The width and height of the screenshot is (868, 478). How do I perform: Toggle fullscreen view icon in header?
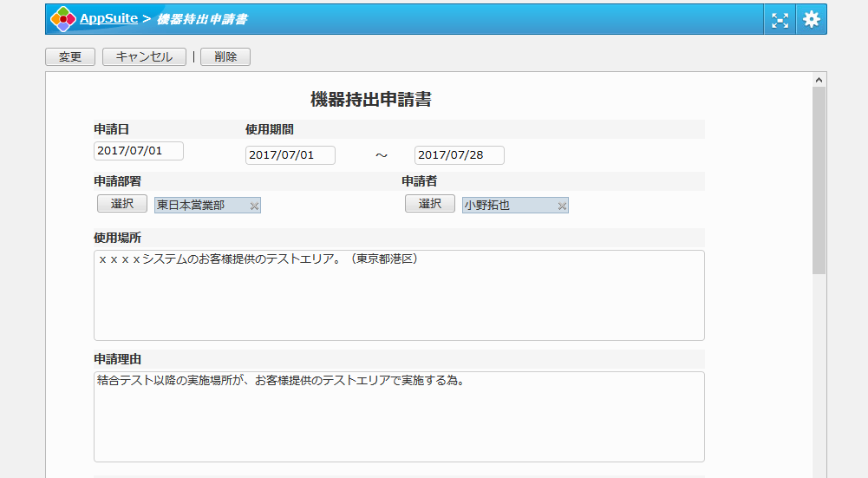point(780,20)
